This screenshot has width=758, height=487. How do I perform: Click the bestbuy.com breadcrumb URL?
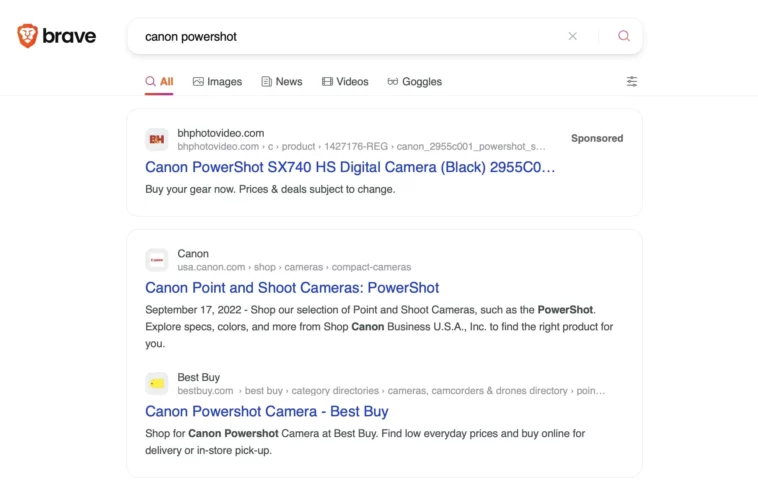pyautogui.click(x=205, y=391)
